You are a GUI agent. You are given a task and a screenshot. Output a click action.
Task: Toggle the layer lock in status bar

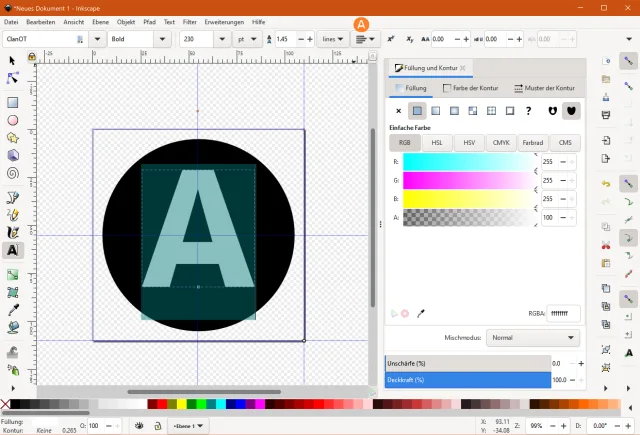tap(159, 426)
